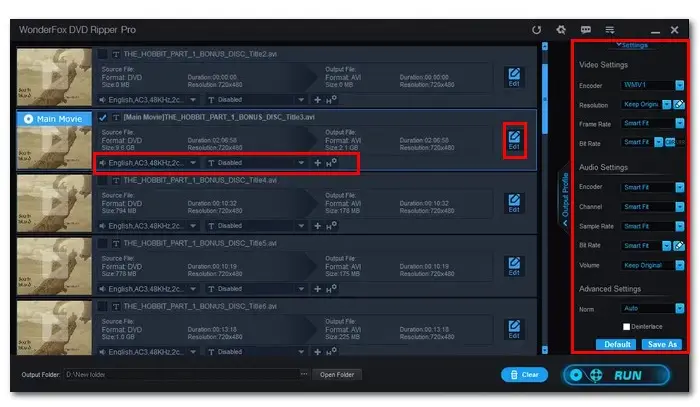Open the settings gear in title bar
This screenshot has width=700, height=407.
561,30
